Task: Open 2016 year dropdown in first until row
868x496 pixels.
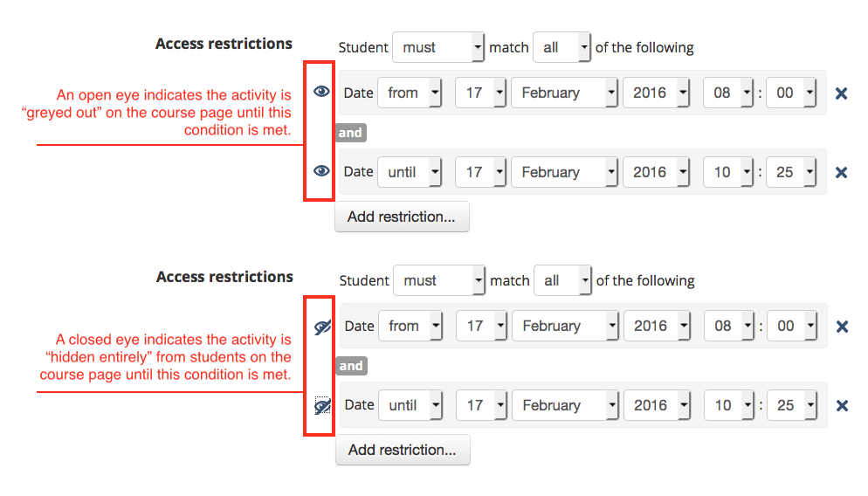Action: 657,172
